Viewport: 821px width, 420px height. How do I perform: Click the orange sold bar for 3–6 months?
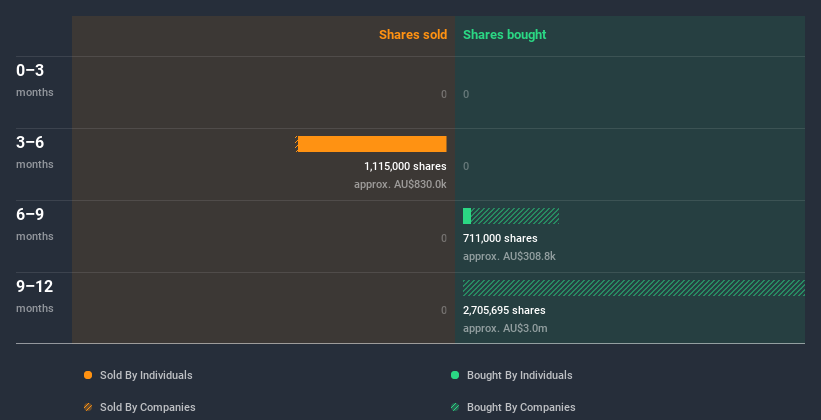[371, 144]
